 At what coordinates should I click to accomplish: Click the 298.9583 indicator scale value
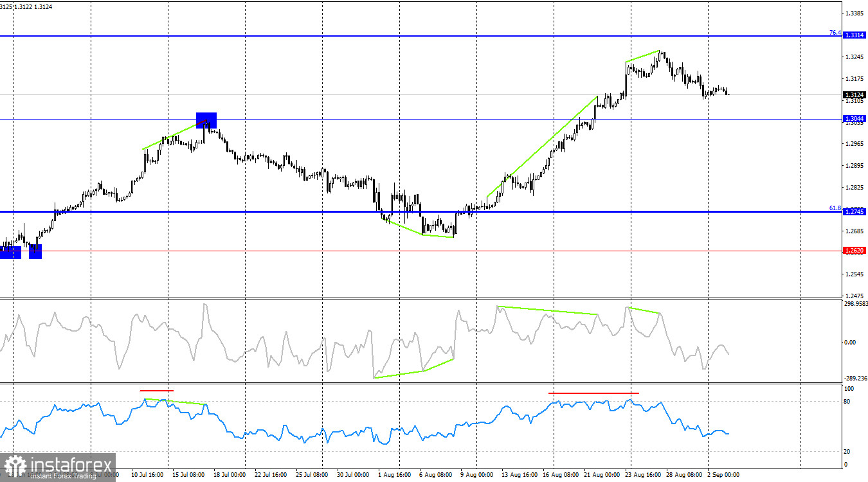click(855, 304)
